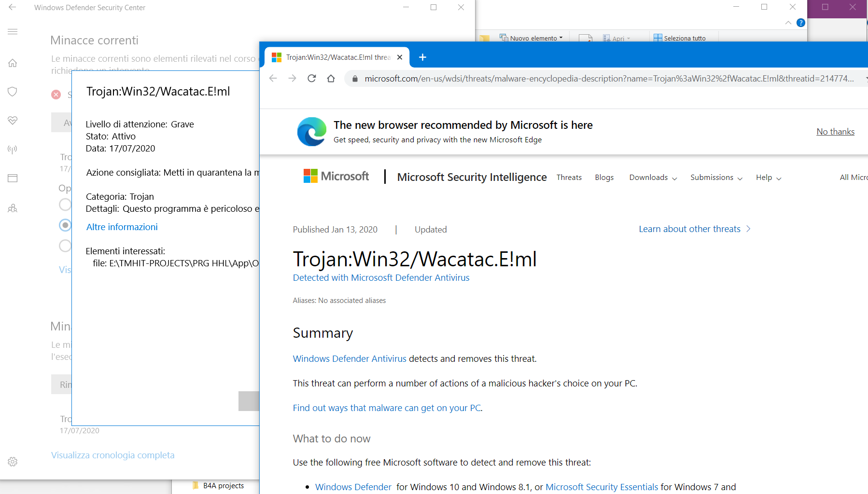
Task: Expand Help menu on Microsoft page
Action: (769, 178)
